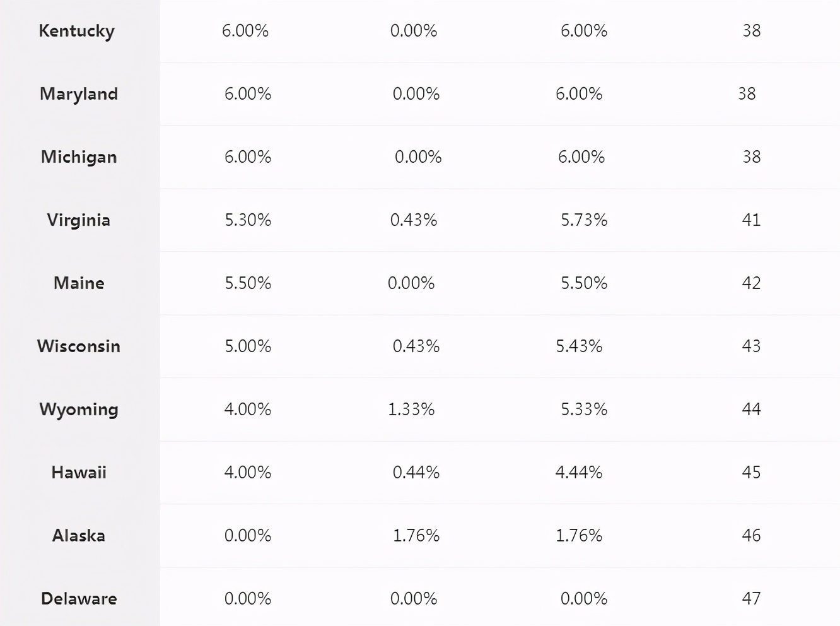Image resolution: width=840 pixels, height=626 pixels.
Task: Click the 4.44% value for Hawaii
Action: coord(579,473)
